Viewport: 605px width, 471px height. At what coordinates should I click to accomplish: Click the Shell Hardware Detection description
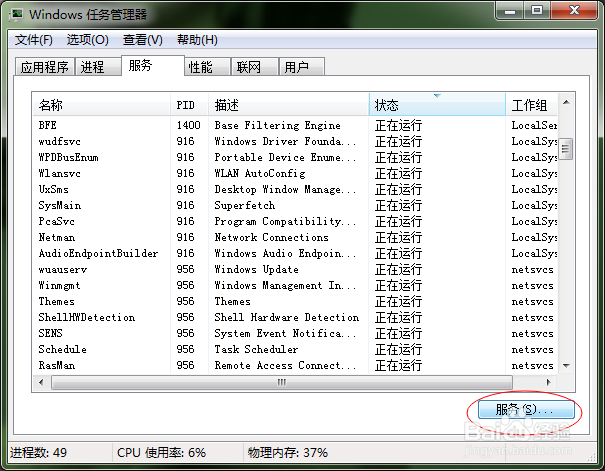tap(287, 317)
